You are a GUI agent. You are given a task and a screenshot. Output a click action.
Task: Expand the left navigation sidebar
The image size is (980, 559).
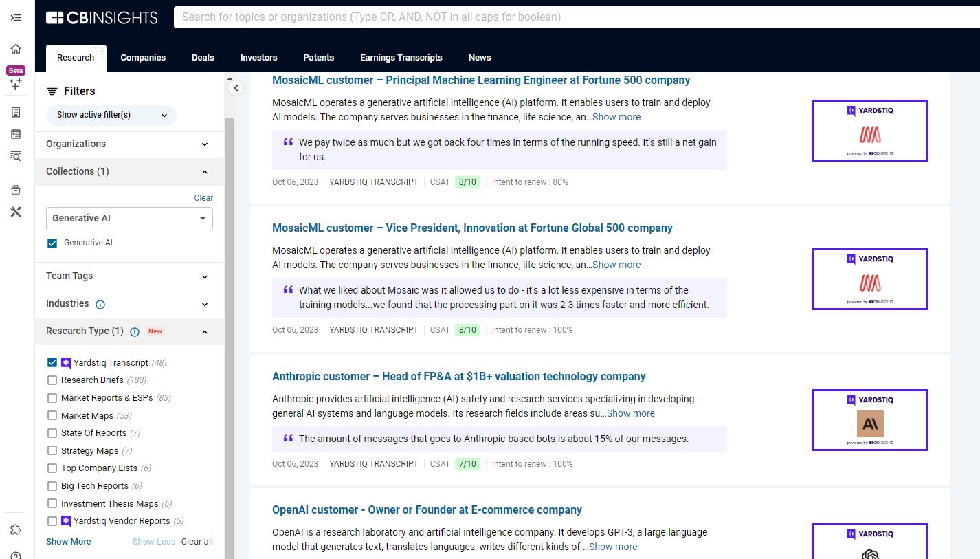point(16,17)
